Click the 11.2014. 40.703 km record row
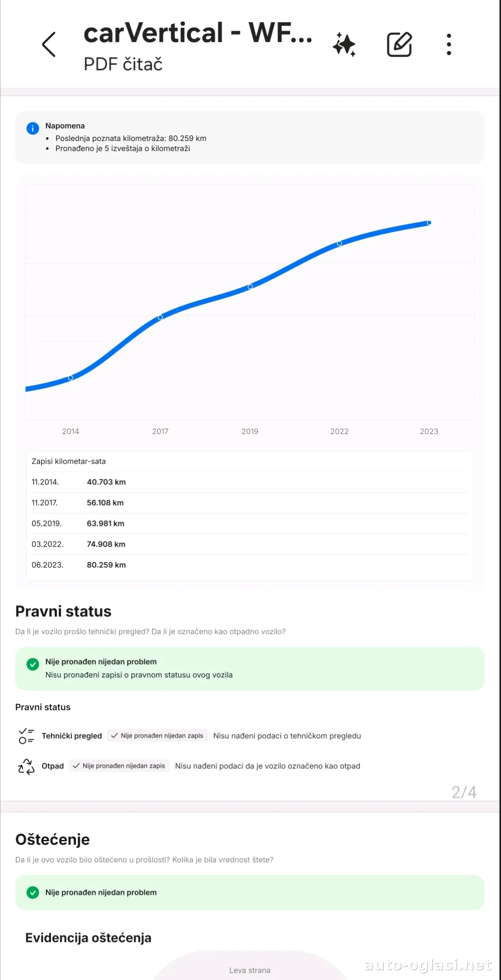Image resolution: width=501 pixels, height=980 pixels. click(x=250, y=482)
